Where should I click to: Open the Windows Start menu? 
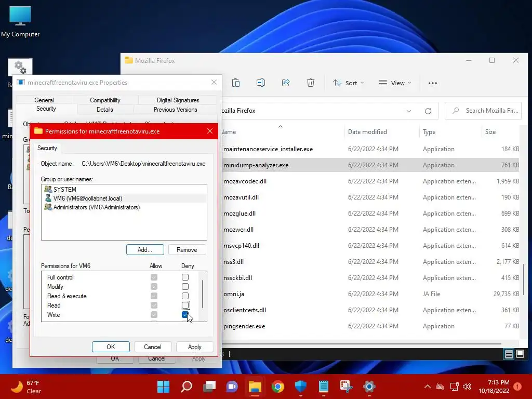pos(163,387)
